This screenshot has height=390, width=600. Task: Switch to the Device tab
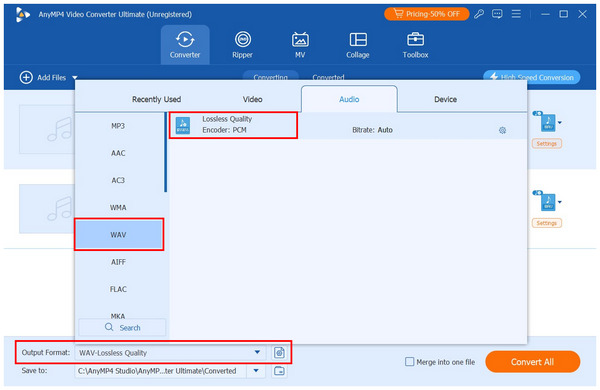[445, 100]
